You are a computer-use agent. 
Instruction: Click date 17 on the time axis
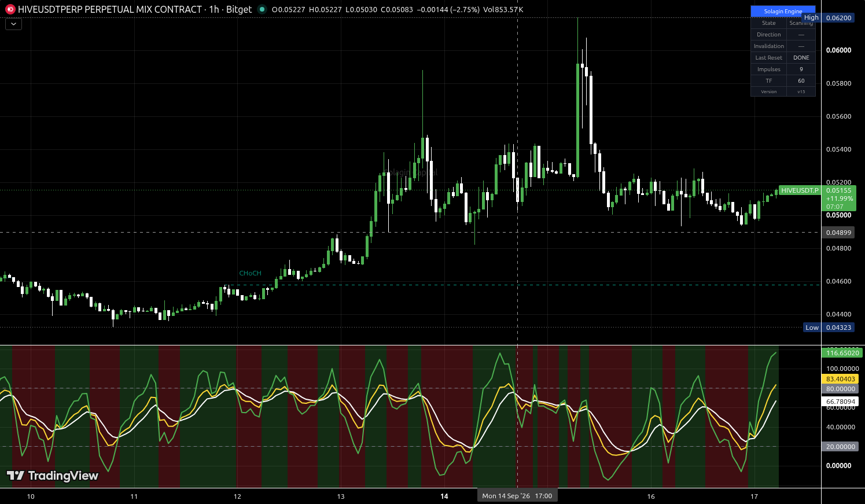(754, 496)
